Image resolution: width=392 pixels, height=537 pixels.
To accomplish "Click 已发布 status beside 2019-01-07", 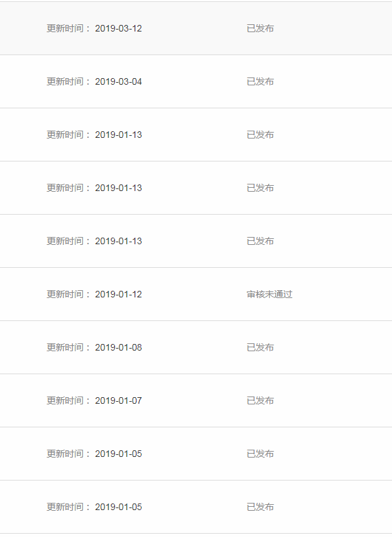I will [260, 400].
